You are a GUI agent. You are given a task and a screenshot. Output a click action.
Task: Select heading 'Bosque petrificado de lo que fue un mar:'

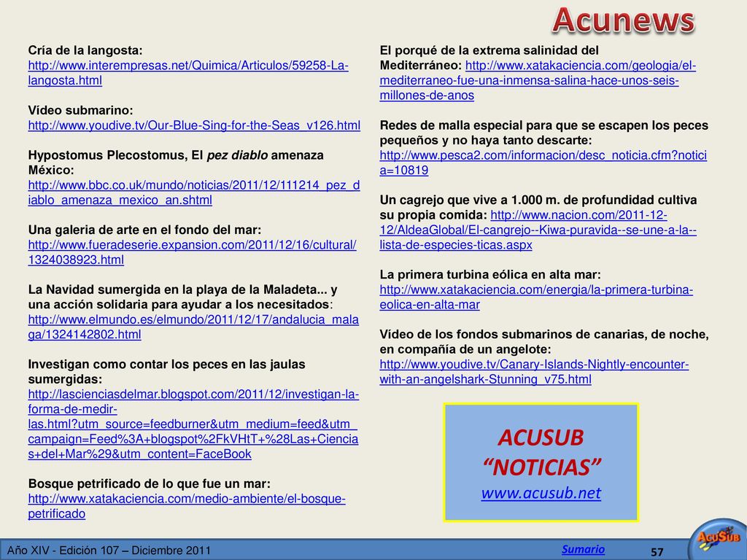pos(149,484)
